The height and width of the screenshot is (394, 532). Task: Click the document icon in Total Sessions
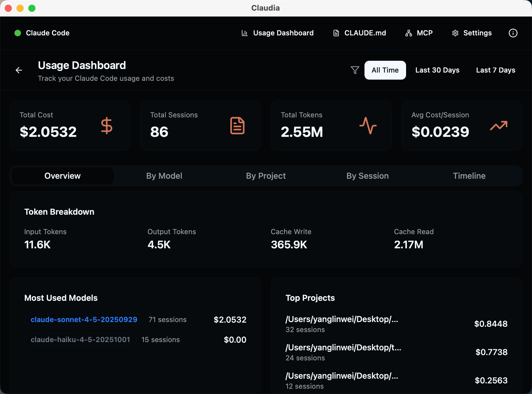coord(237,126)
